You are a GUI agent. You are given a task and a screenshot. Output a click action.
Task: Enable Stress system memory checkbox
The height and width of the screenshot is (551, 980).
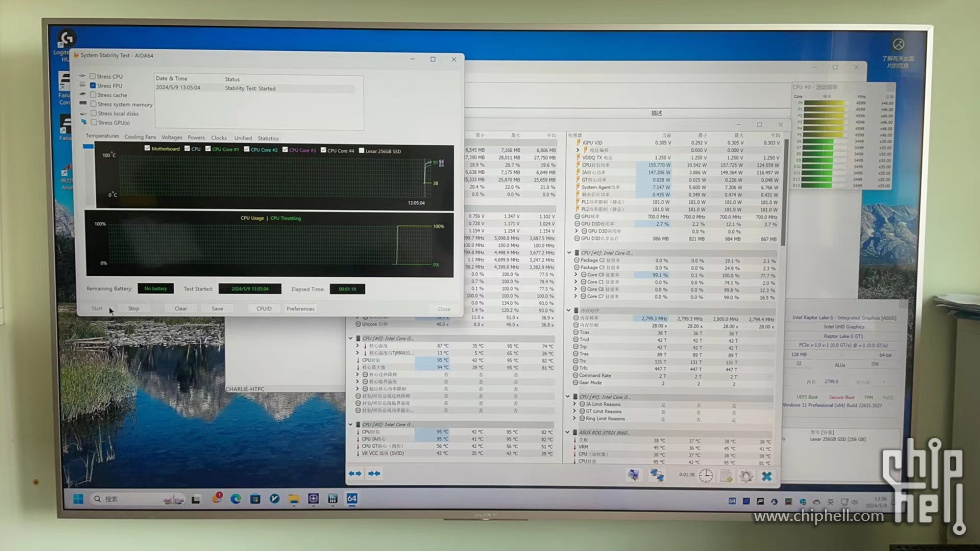tap(93, 104)
